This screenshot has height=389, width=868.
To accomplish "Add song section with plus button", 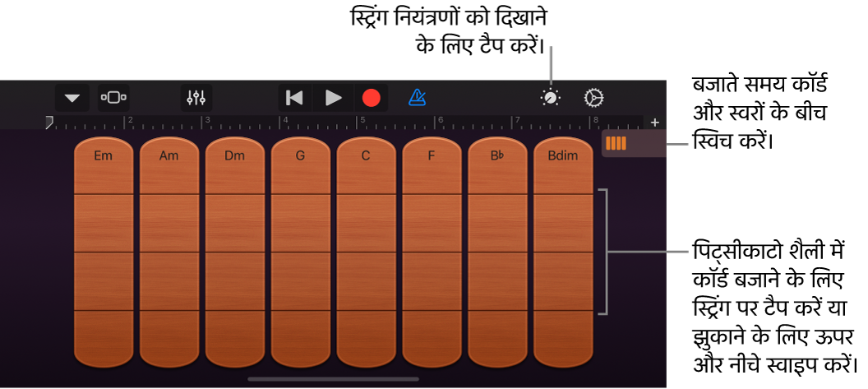I will pyautogui.click(x=655, y=123).
